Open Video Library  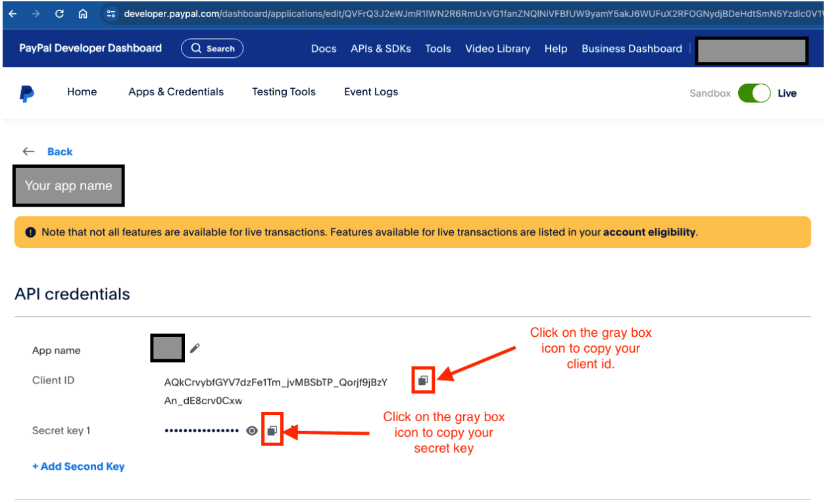(497, 49)
